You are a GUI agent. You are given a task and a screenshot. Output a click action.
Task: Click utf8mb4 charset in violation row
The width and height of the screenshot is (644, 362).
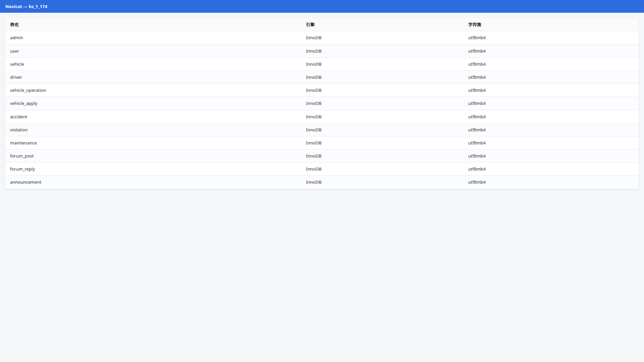pos(477,130)
